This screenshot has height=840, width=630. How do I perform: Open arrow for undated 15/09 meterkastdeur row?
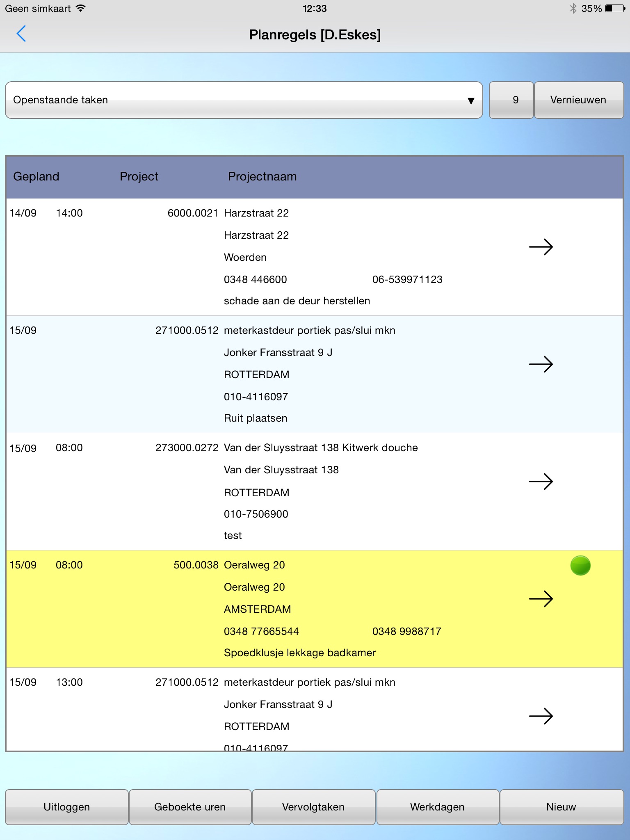tap(541, 364)
